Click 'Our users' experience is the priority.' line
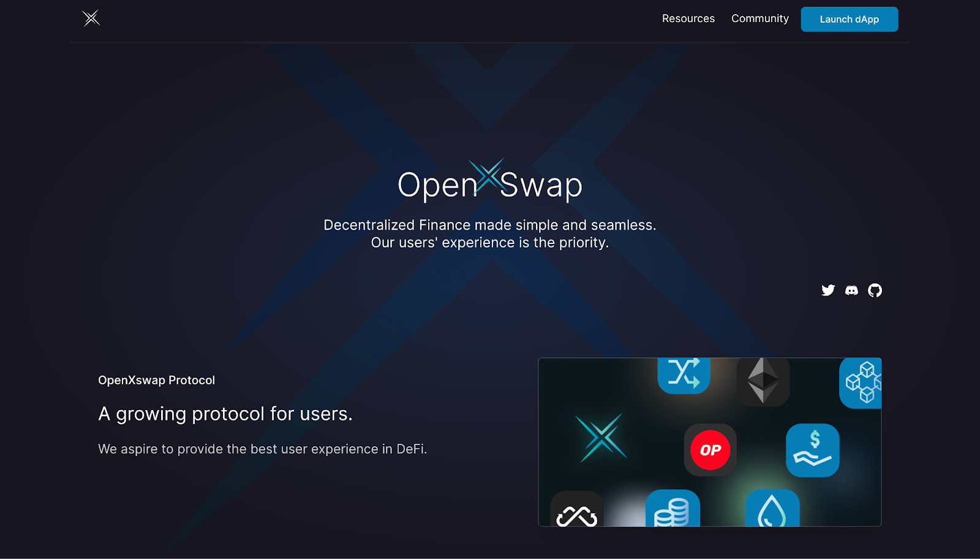 click(x=490, y=243)
